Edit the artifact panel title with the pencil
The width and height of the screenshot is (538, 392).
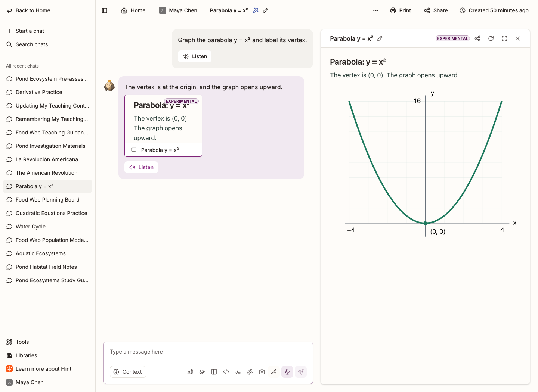(x=380, y=38)
